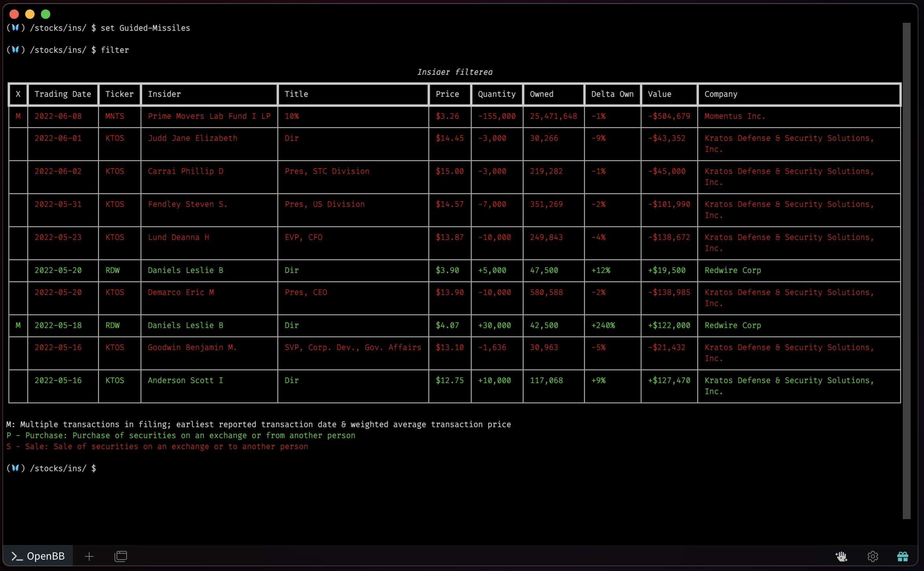The width and height of the screenshot is (924, 571).
Task: Click the Trading Date column header
Action: (63, 94)
